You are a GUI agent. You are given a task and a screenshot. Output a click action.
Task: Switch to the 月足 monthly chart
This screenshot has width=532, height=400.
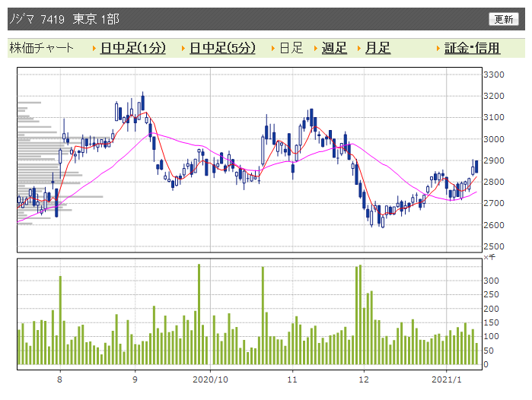[x=377, y=48]
